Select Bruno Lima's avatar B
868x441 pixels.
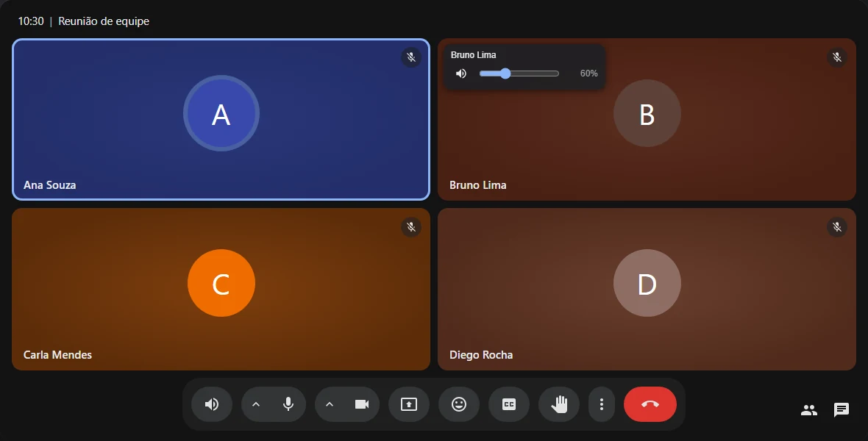coord(647,113)
